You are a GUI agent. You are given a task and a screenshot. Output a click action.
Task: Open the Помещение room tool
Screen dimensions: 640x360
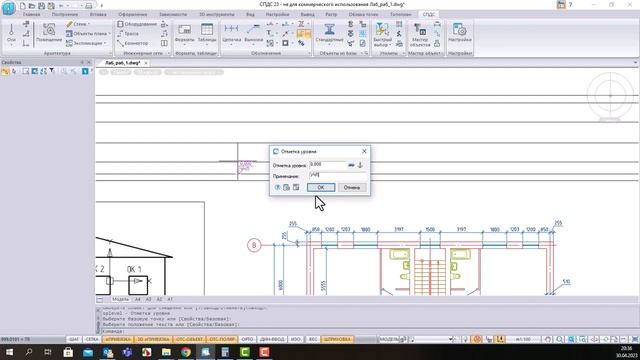(x=49, y=33)
